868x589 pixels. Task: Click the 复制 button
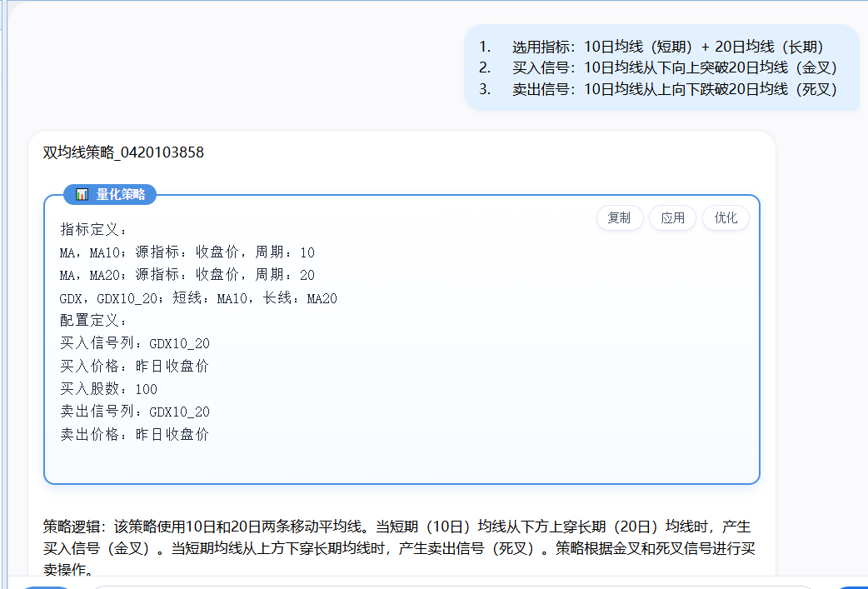[620, 218]
